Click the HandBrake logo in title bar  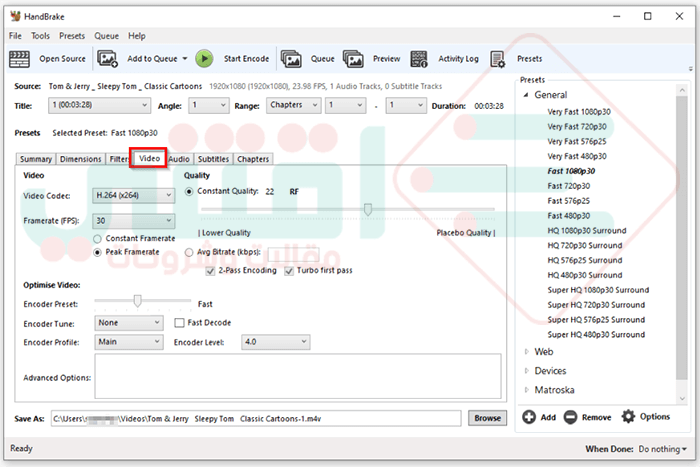[15, 17]
